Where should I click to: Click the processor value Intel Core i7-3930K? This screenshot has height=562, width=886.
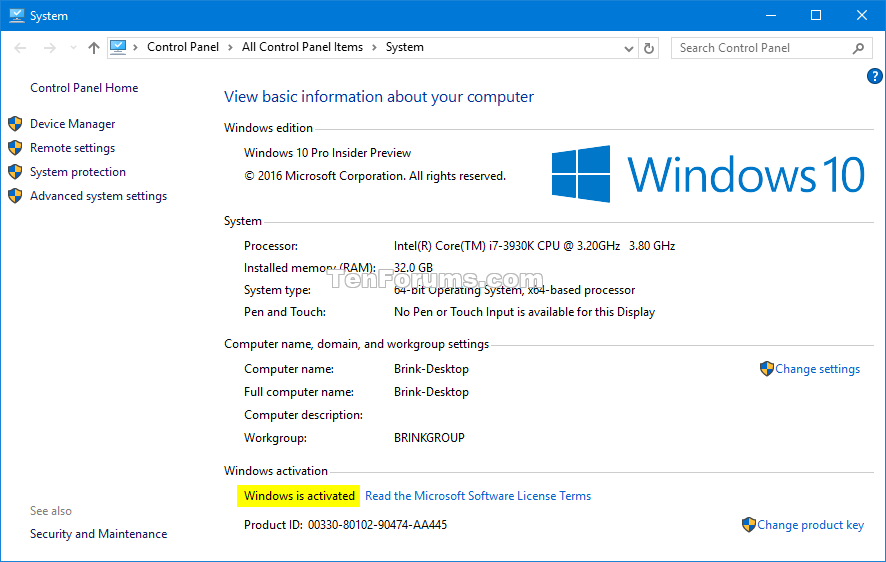[535, 246]
